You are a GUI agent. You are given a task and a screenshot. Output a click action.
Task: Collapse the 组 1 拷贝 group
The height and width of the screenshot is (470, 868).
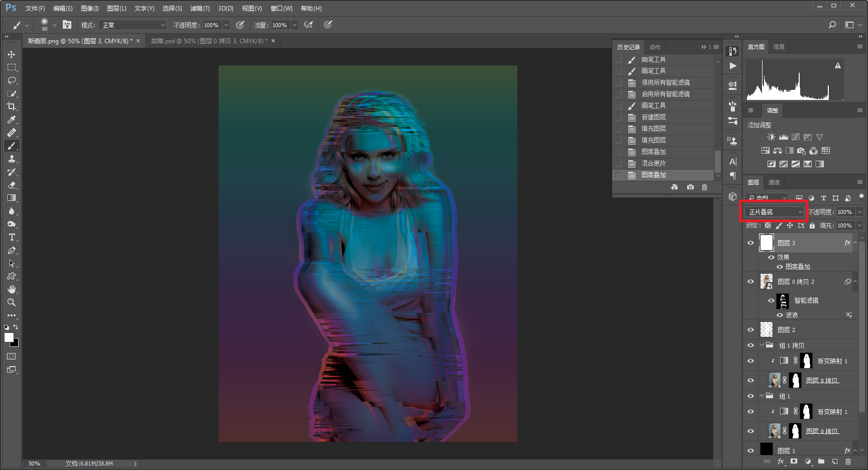click(x=762, y=345)
